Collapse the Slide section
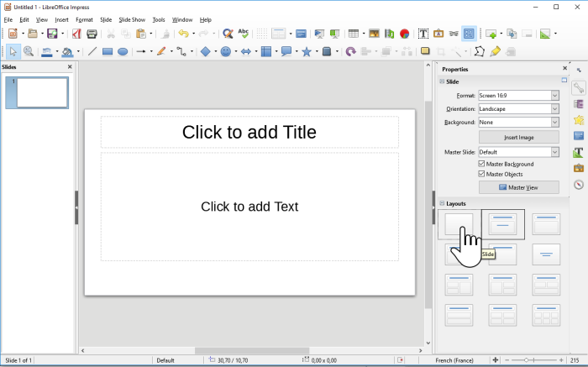 pyautogui.click(x=442, y=81)
